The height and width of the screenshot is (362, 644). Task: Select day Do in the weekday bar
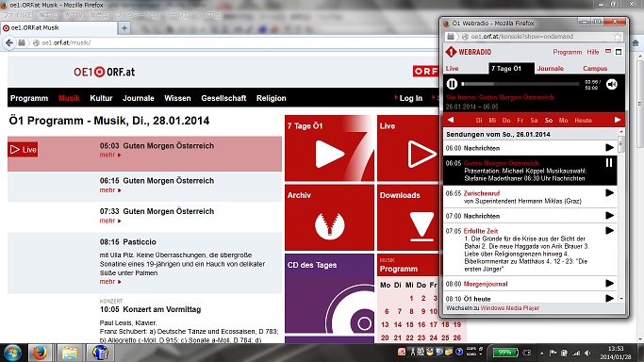[x=506, y=121]
